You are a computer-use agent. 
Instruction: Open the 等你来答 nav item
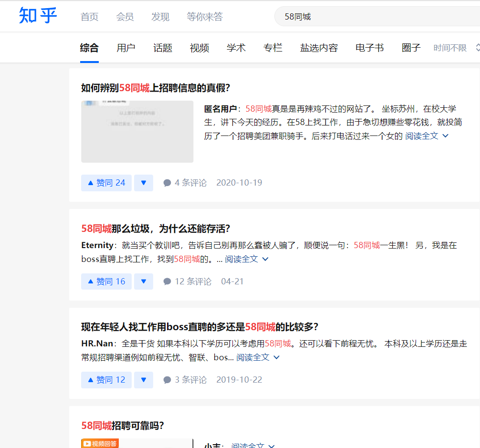[205, 17]
